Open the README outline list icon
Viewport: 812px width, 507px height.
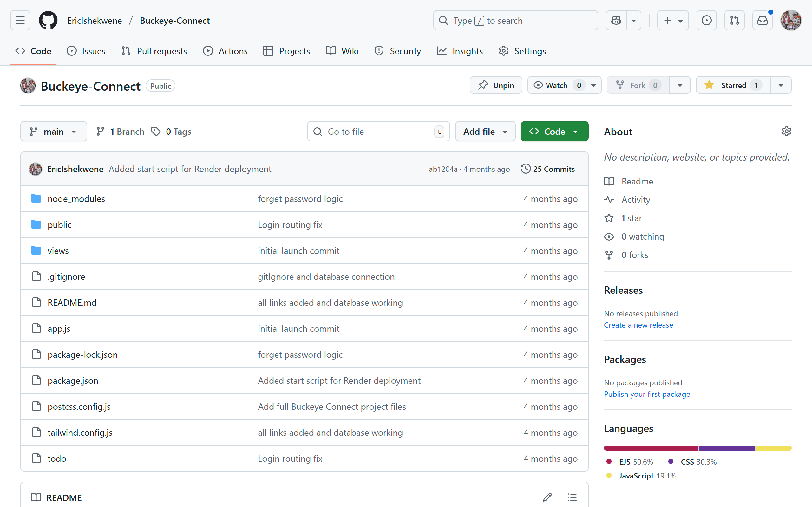click(572, 497)
